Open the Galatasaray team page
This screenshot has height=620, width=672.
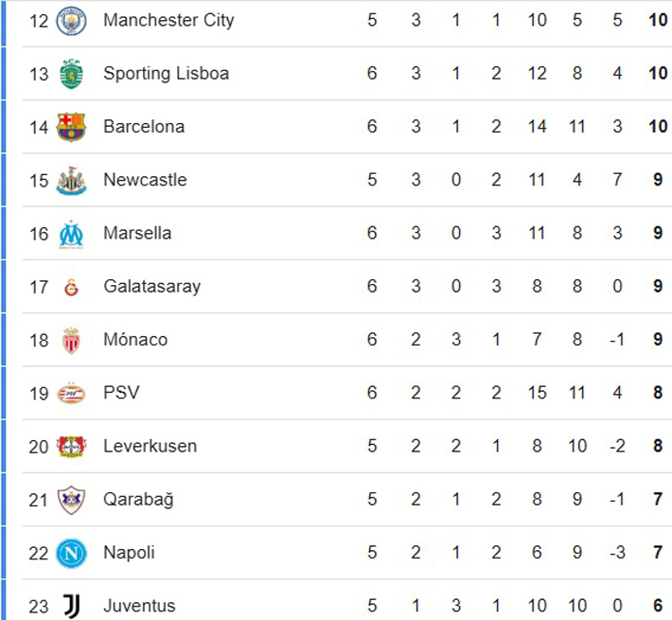(151, 286)
